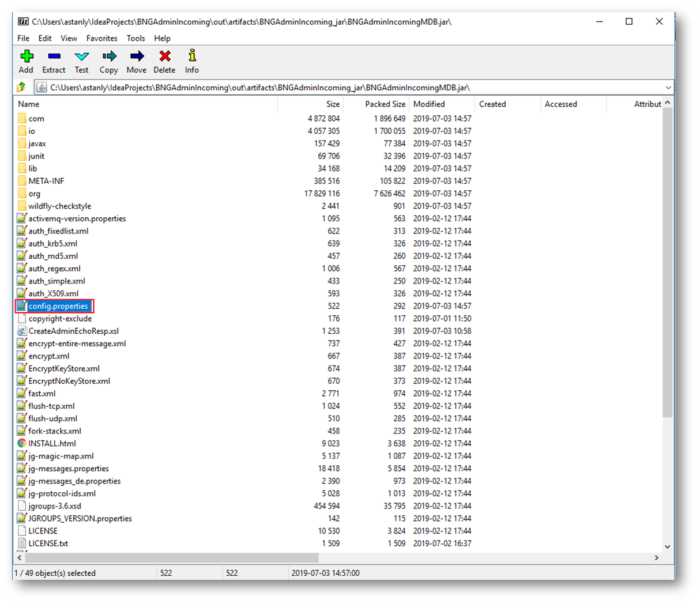Click the red Delete icon
This screenshot has height=604, width=700.
coord(164,56)
